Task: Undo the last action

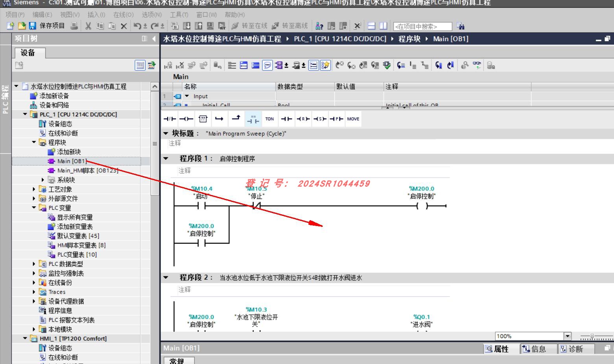Action: tap(137, 26)
